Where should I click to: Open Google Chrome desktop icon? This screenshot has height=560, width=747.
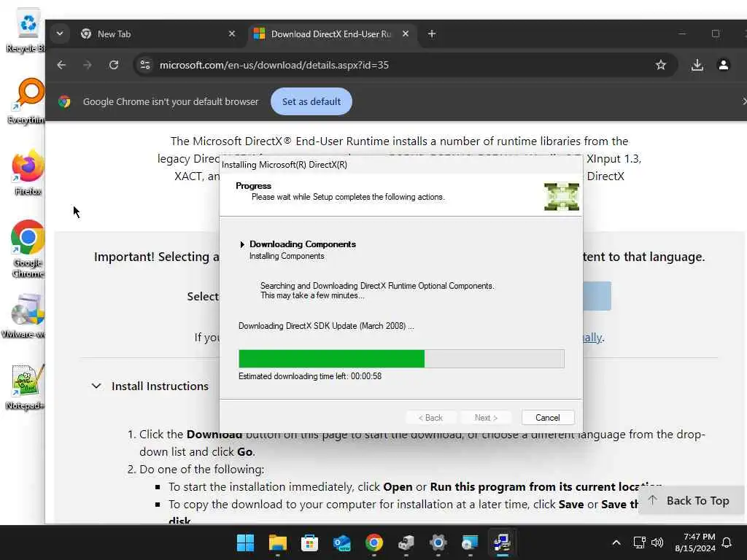(28, 249)
